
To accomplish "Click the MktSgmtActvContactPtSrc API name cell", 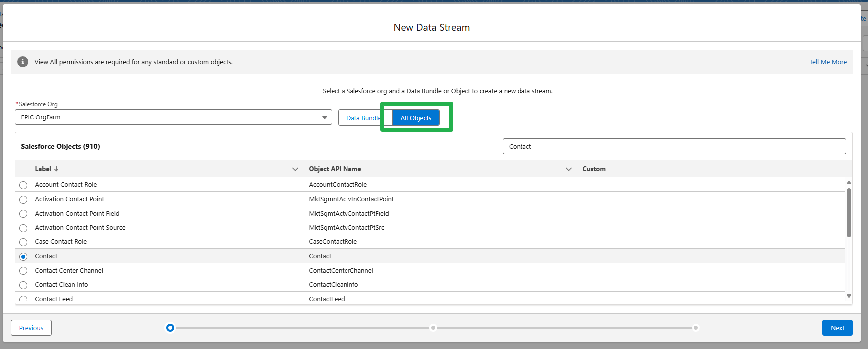I will click(x=347, y=227).
